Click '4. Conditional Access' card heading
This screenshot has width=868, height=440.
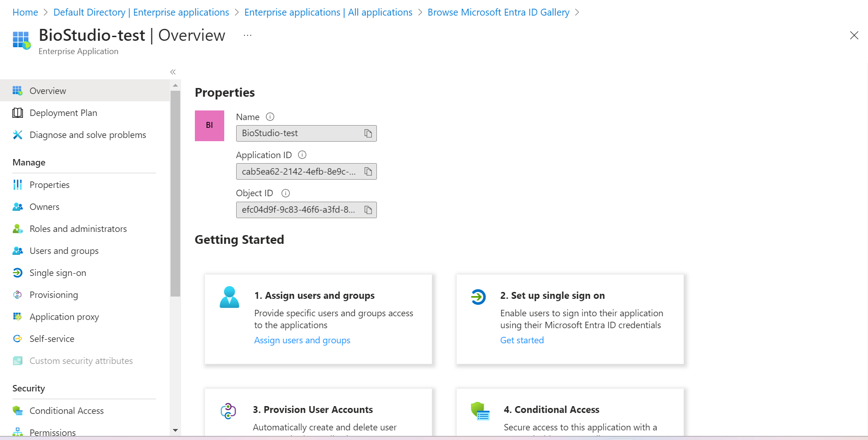[552, 410]
